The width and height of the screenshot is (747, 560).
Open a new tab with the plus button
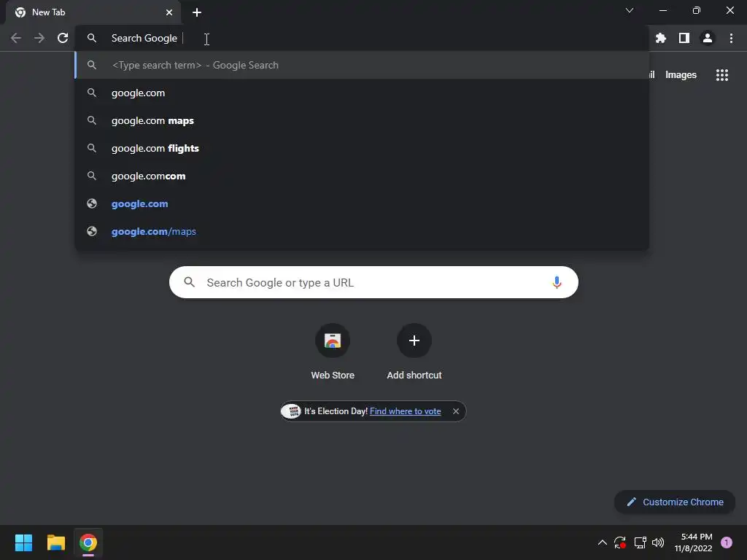point(197,12)
